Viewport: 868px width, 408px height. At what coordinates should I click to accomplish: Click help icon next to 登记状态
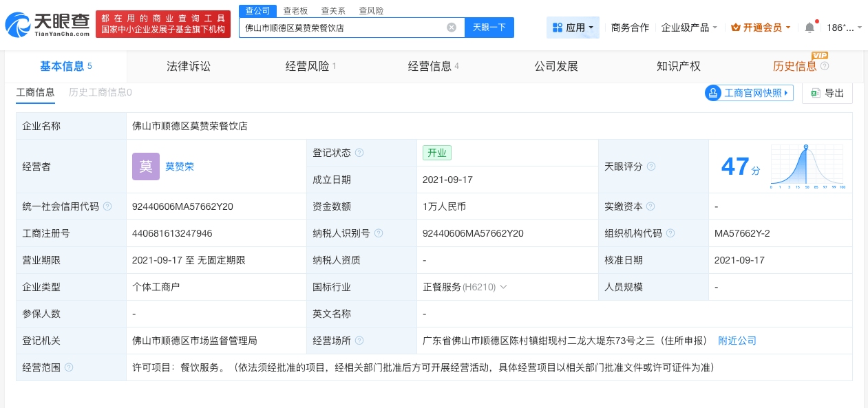pos(359,153)
